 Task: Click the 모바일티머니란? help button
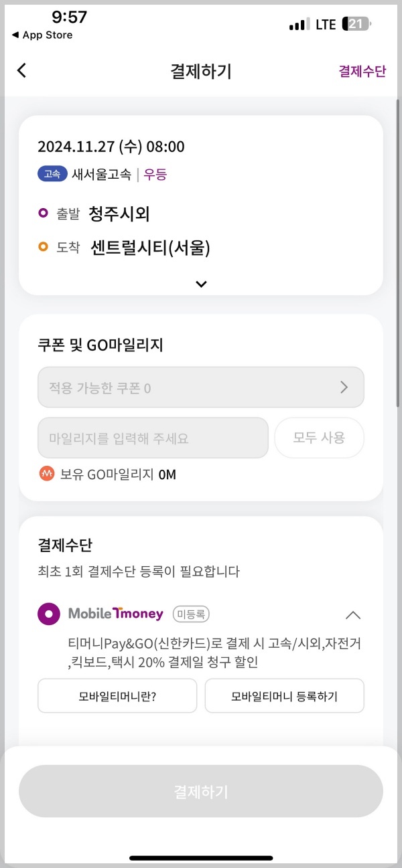coord(117,695)
